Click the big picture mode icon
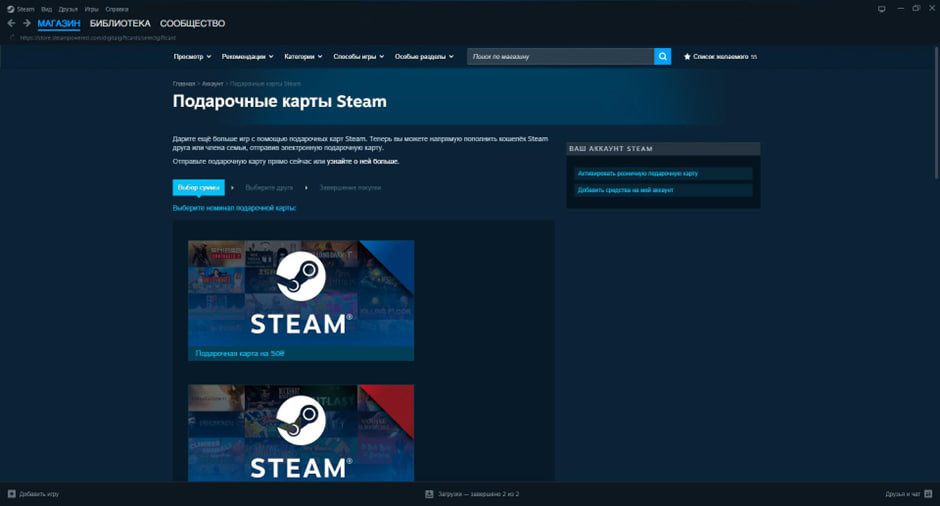This screenshot has height=506, width=940. (x=881, y=9)
